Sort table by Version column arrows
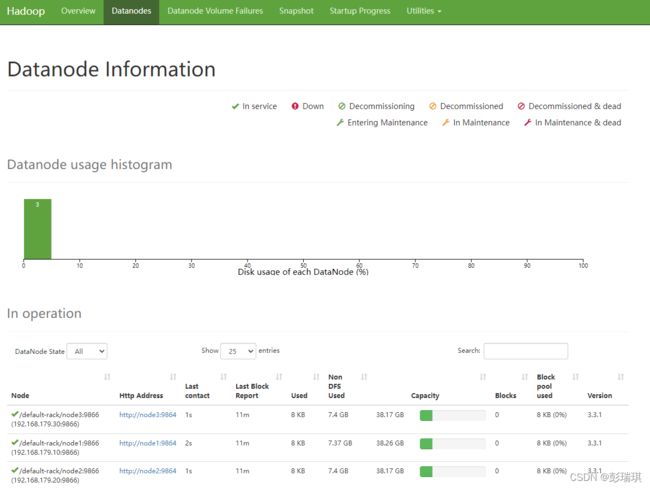Image resolution: width=650 pixels, height=488 pixels. click(621, 377)
